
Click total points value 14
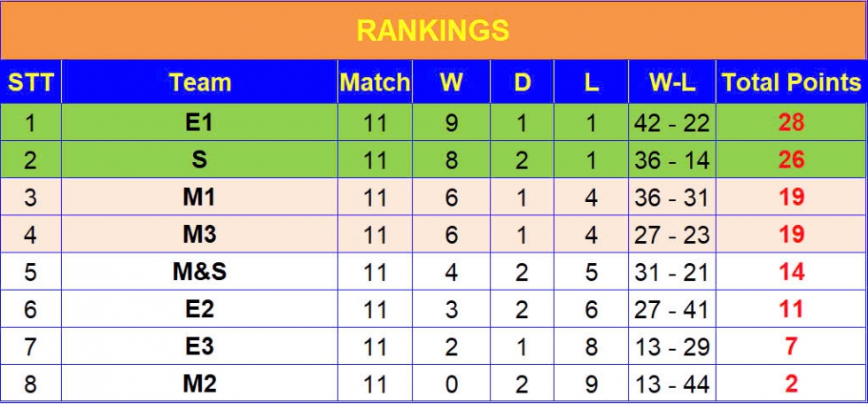pos(791,271)
